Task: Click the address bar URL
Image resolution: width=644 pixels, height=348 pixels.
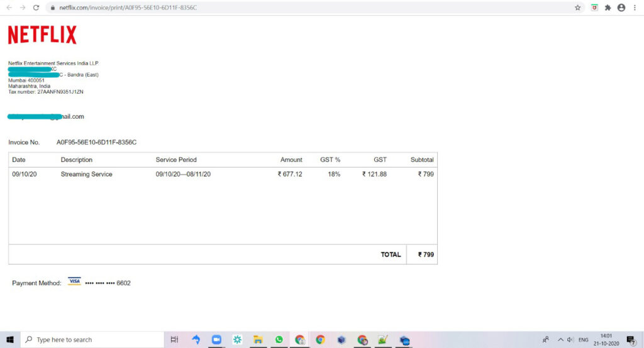Action: [x=128, y=8]
